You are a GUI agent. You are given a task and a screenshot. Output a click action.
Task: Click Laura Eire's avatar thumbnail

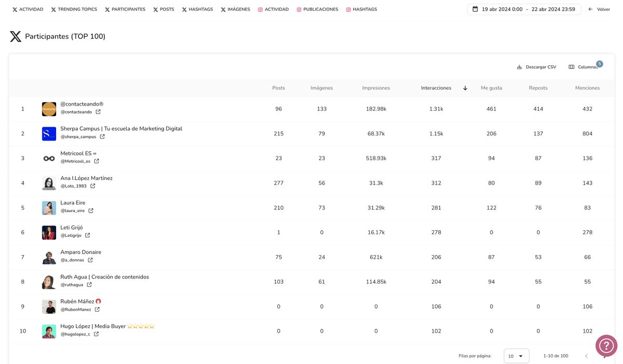[x=49, y=207]
